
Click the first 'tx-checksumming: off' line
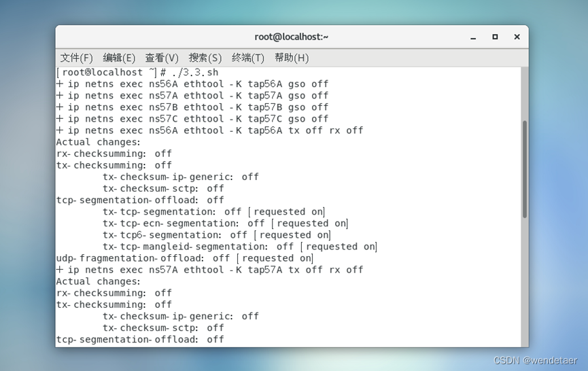point(114,165)
